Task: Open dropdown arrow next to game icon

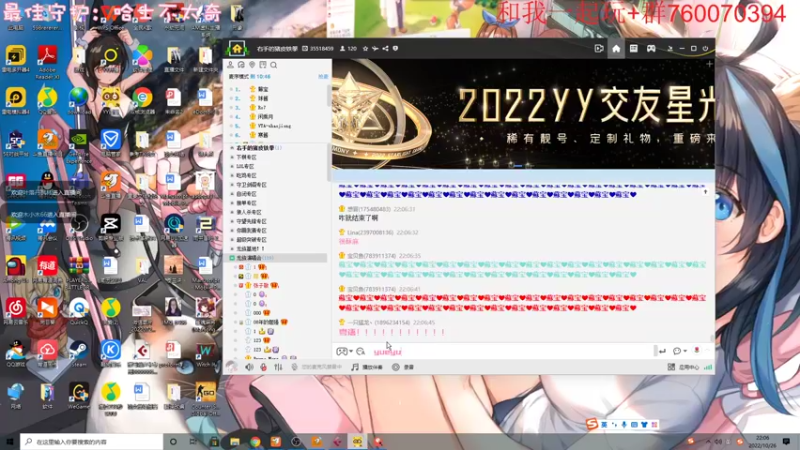Action: (x=351, y=351)
